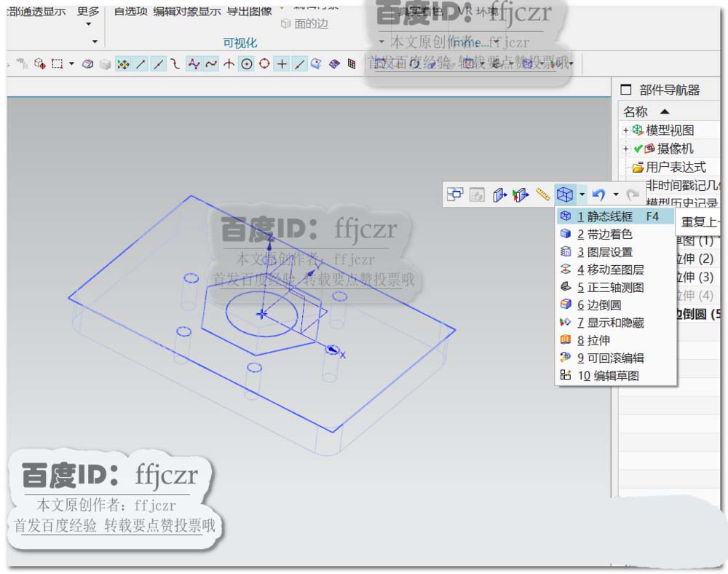
Task: Select 摄像机 in part navigator
Action: (675, 149)
